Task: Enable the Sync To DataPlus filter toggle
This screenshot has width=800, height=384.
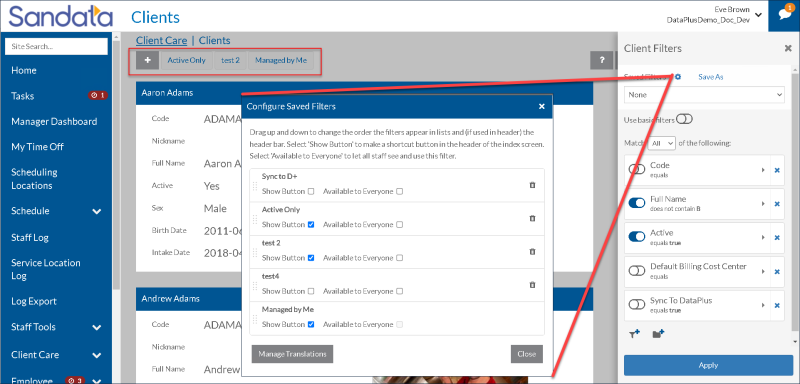Action: (x=637, y=304)
